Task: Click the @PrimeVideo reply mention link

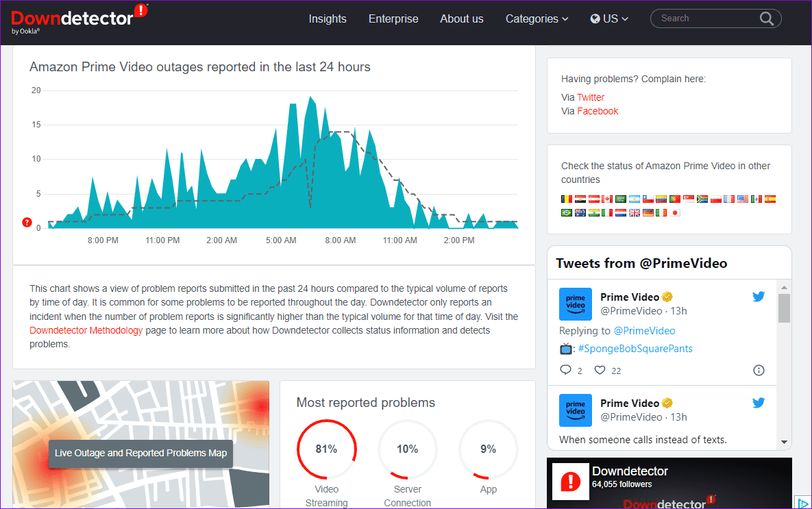Action: click(644, 331)
